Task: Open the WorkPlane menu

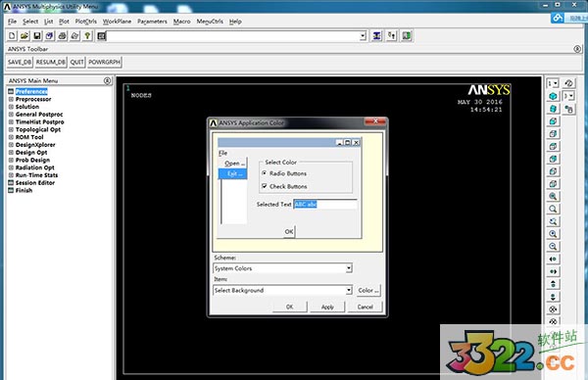Action: click(117, 22)
